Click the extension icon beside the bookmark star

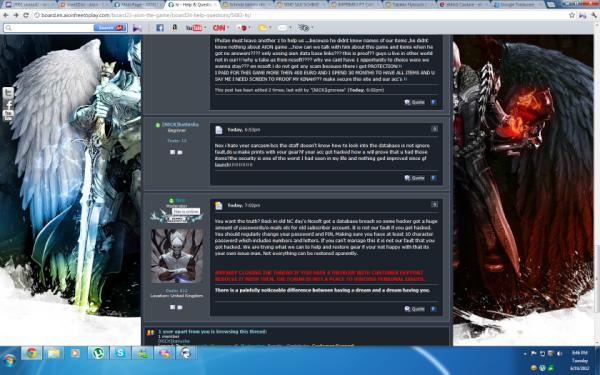click(x=582, y=15)
